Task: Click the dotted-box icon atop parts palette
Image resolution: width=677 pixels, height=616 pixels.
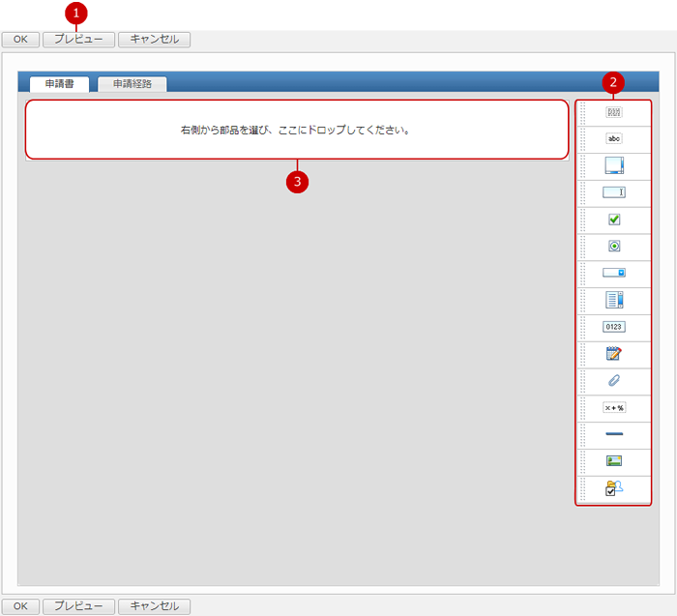Action: point(614,112)
